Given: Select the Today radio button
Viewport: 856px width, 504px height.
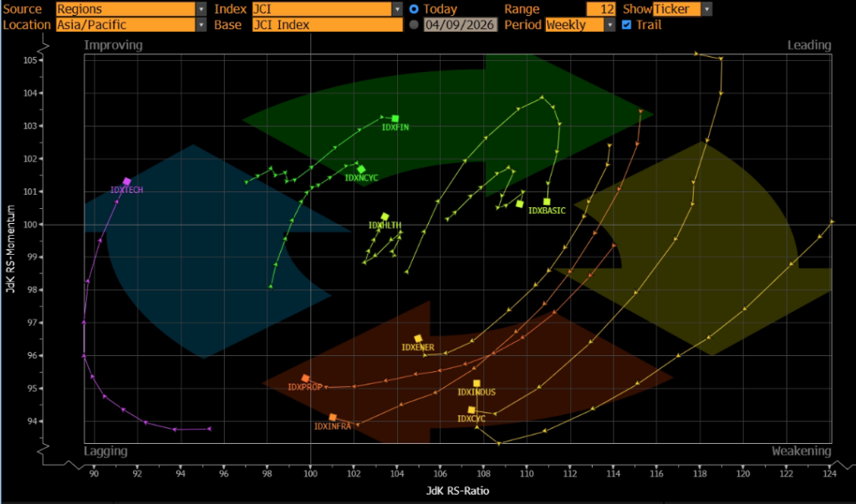Looking at the screenshot, I should 414,8.
